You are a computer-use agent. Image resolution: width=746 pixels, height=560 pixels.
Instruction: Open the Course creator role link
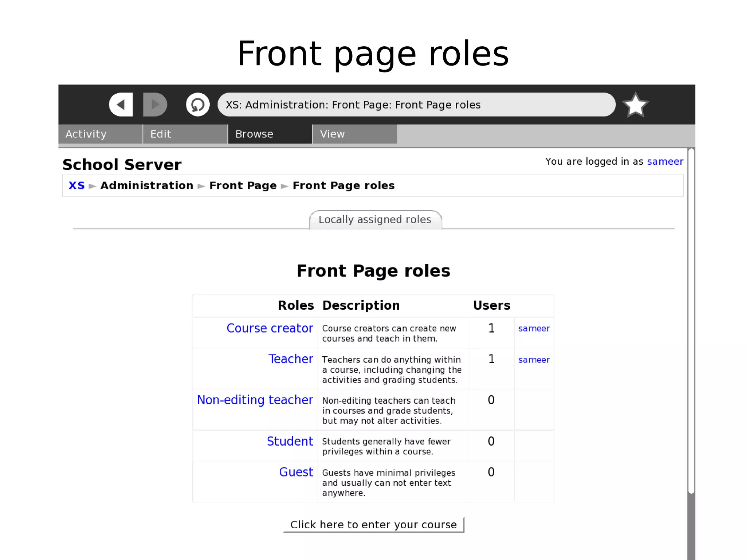270,328
